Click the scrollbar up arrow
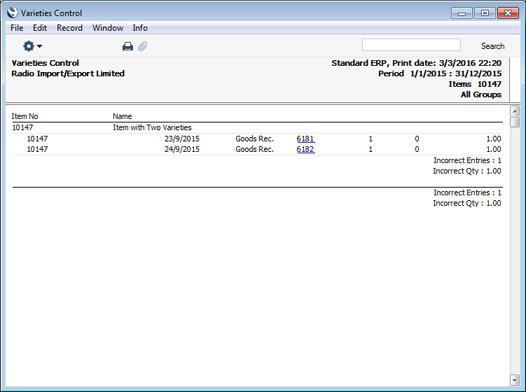This screenshot has width=526, height=392. tap(515, 111)
